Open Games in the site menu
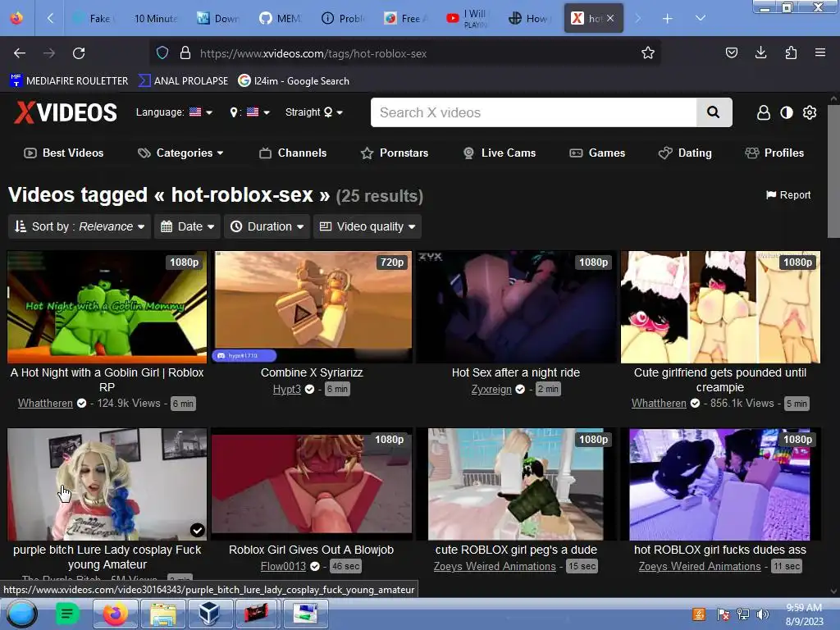Screen dimensions: 840x630 point(597,153)
